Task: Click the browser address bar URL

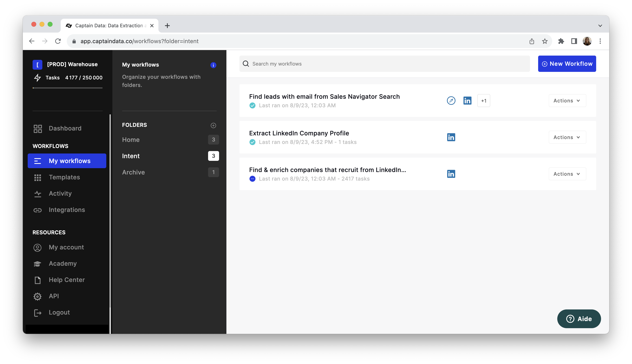Action: [x=139, y=41]
